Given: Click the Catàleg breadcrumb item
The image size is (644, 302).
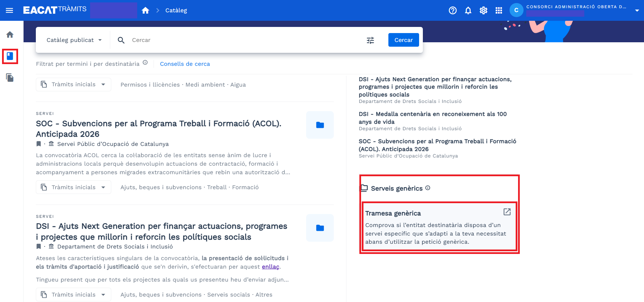Looking at the screenshot, I should coord(176,10).
